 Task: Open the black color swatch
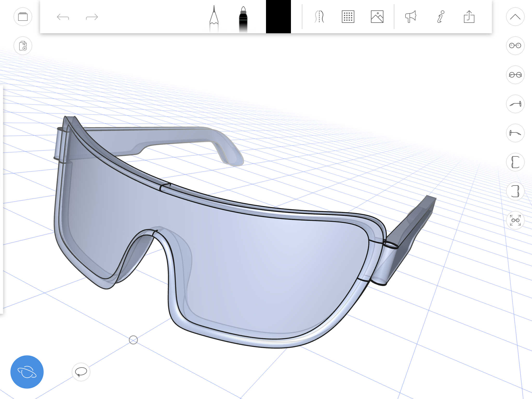click(x=278, y=17)
